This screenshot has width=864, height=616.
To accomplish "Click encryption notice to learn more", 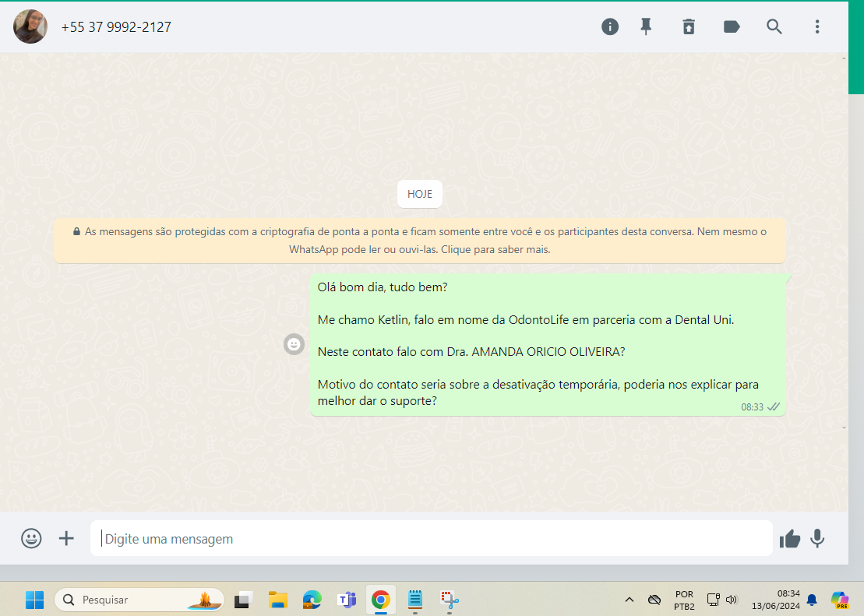I will 420,240.
